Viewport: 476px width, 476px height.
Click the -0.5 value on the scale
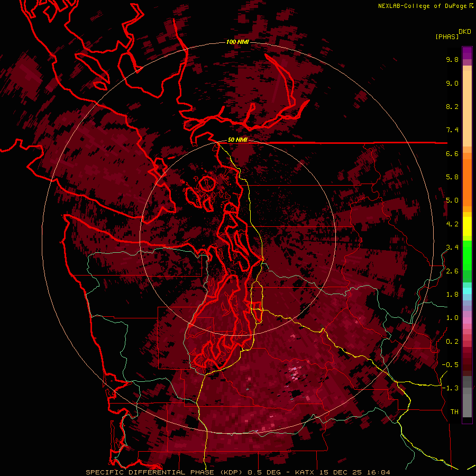(450, 365)
